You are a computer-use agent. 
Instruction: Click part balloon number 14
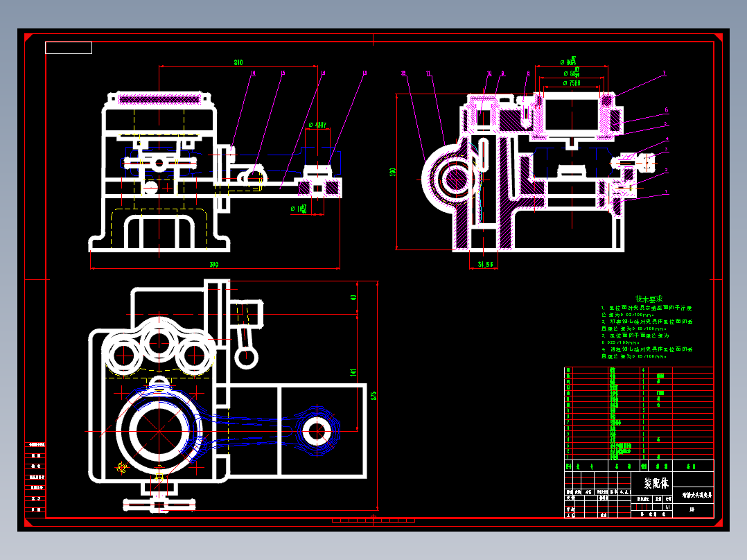tap(323, 73)
